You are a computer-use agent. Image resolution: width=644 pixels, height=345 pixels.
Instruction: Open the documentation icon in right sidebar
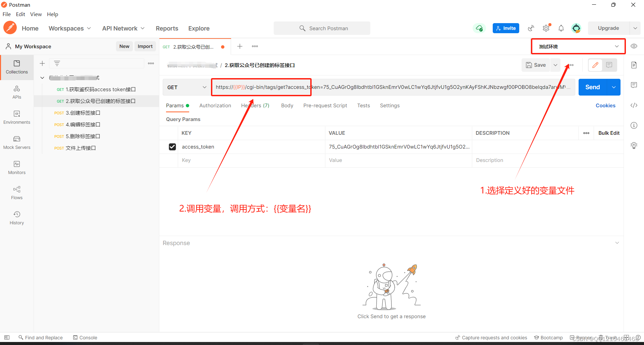pyautogui.click(x=634, y=65)
